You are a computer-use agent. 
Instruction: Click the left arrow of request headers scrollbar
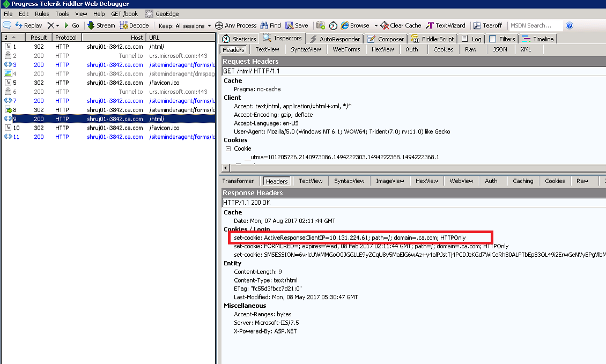click(x=226, y=168)
